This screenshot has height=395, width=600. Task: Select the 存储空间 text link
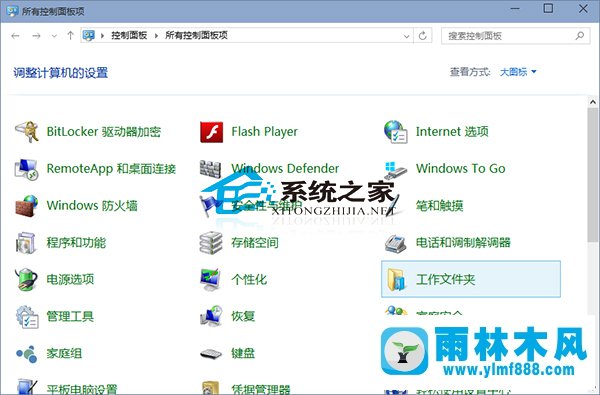255,243
